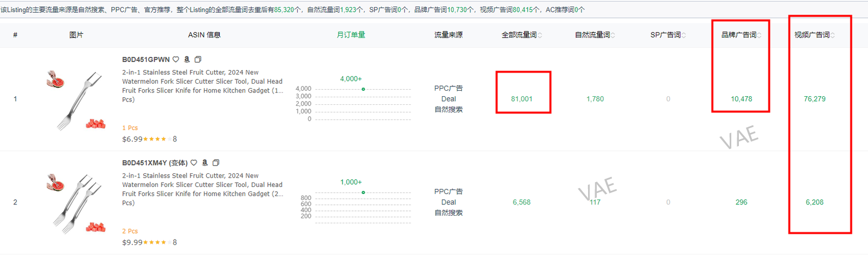Open Amazon page for B0D451GPWN
This screenshot has width=868, height=257.
point(187,59)
